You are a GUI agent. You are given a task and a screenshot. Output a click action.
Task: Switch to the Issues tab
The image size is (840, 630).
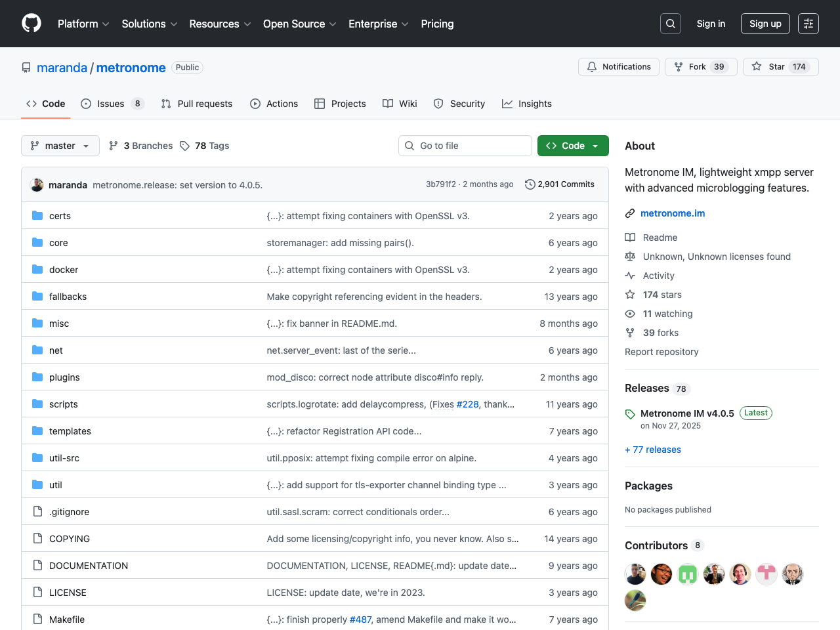coord(112,104)
